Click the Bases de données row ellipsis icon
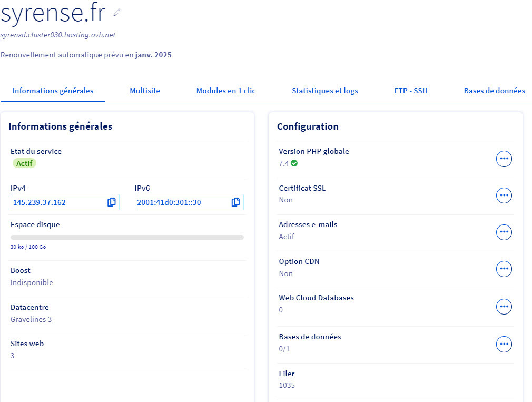Viewport: 532px width, 402px height. coord(504,344)
